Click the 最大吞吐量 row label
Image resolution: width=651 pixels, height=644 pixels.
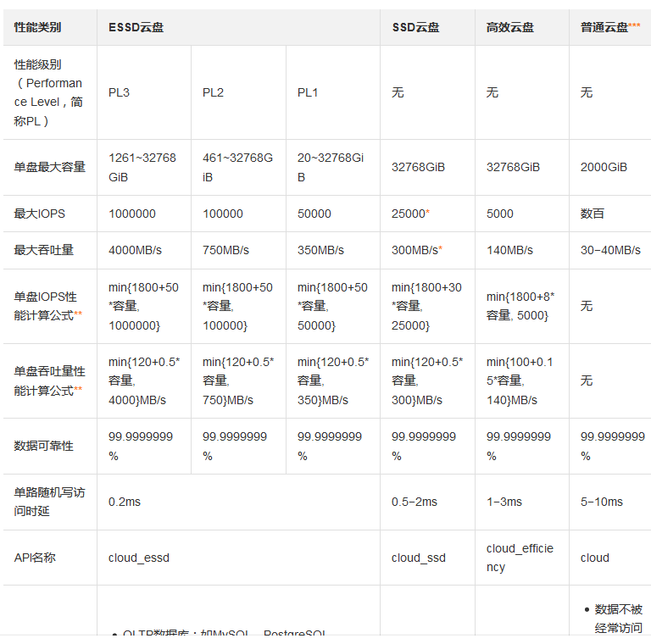(43, 250)
